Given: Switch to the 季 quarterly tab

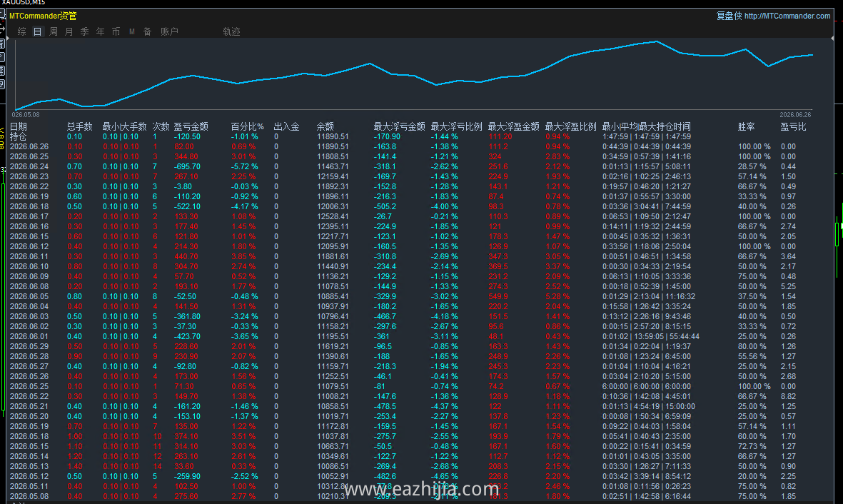Looking at the screenshot, I should click(x=84, y=31).
